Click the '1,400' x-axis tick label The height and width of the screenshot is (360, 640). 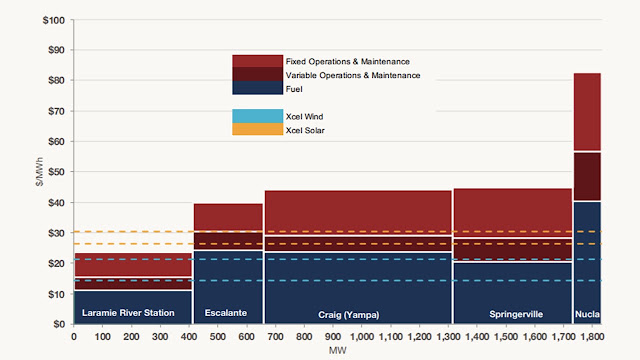click(x=477, y=337)
